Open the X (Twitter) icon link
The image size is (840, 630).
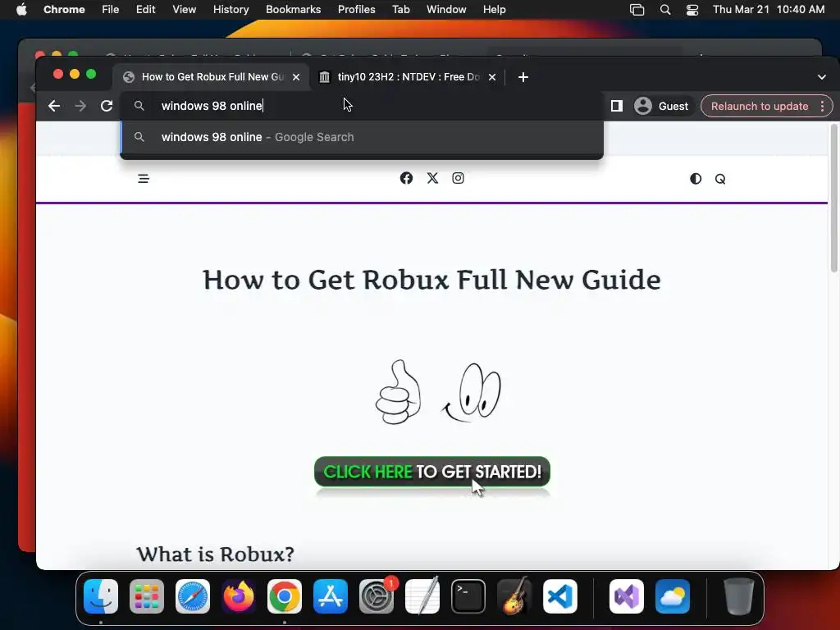coord(432,178)
